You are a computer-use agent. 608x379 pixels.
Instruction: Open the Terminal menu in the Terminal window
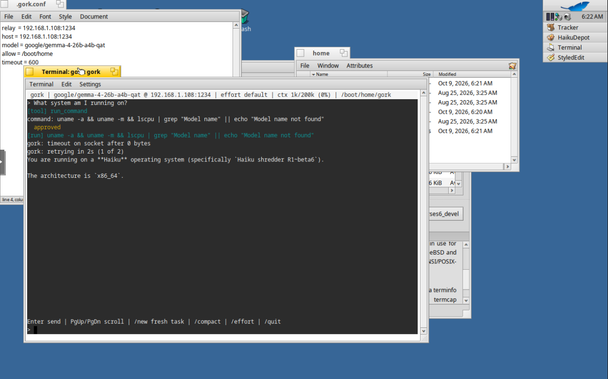41,84
